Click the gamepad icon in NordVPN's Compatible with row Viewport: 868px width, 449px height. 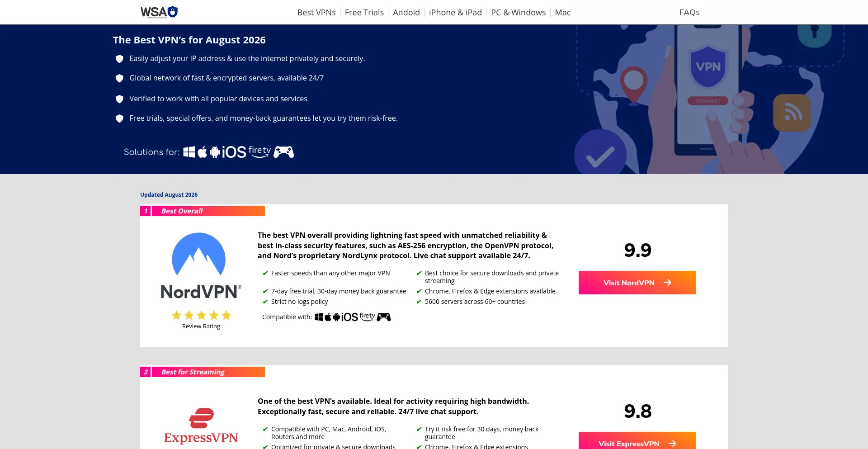pyautogui.click(x=384, y=317)
